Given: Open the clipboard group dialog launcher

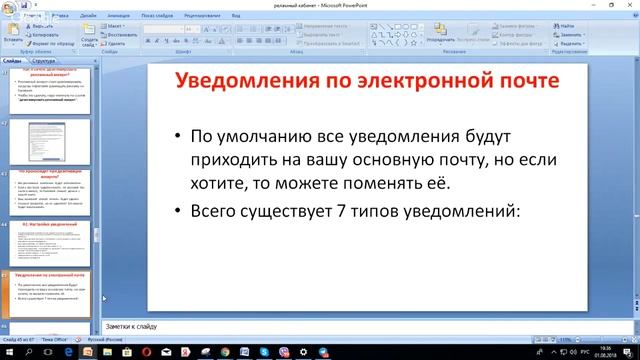Looking at the screenshot, I should pyautogui.click(x=74, y=52).
